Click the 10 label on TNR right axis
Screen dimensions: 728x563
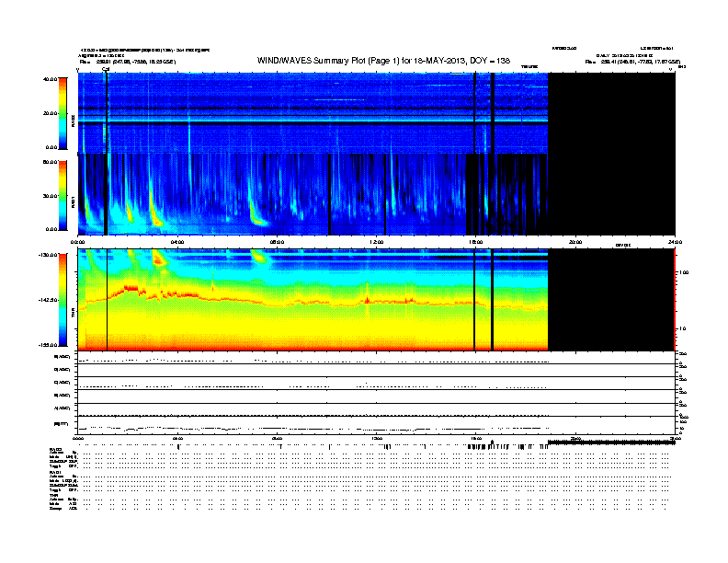[682, 329]
